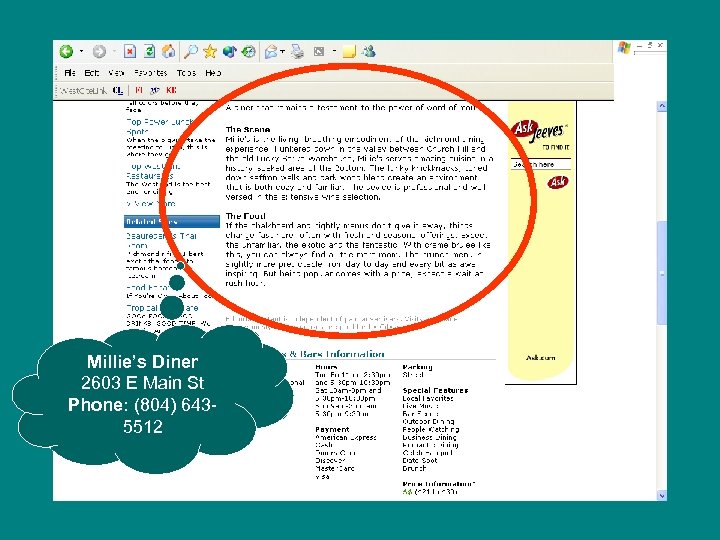The image size is (720, 540).
Task: Click the Edit page toolbar icon
Action: tap(319, 51)
